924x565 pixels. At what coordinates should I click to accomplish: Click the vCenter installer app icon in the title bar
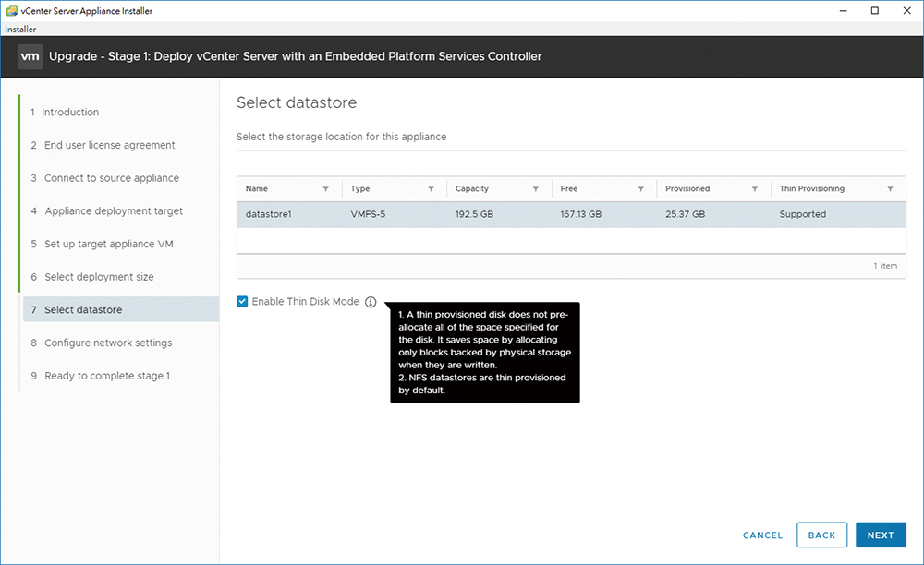11,10
